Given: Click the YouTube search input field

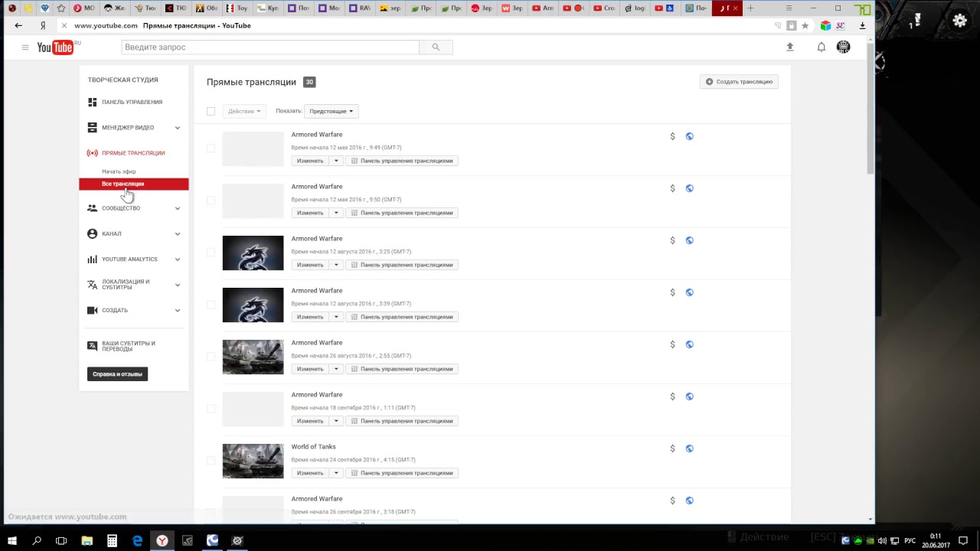Looking at the screenshot, I should coord(270,47).
